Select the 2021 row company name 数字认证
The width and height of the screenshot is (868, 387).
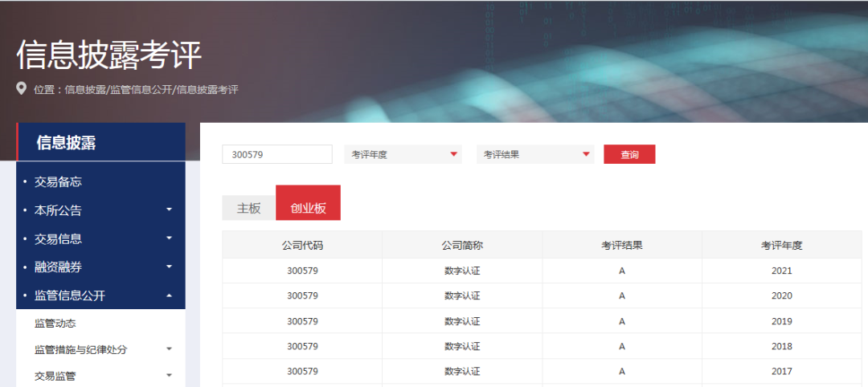point(462,271)
